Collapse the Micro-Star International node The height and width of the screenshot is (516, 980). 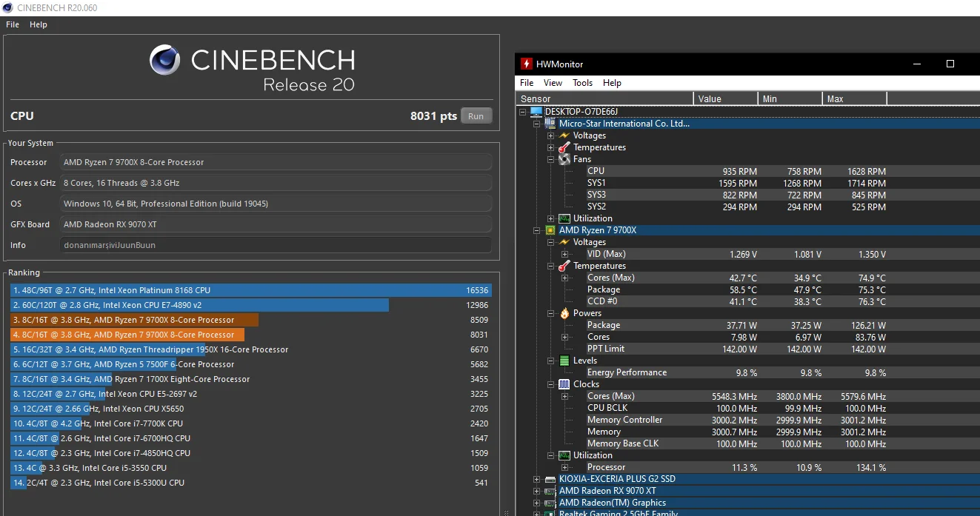pos(537,124)
